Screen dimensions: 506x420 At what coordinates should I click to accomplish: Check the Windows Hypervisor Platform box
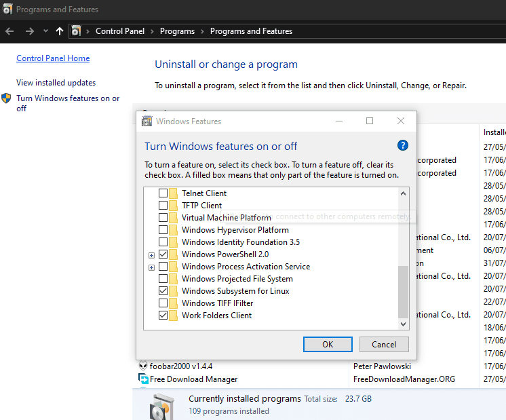[163, 230]
